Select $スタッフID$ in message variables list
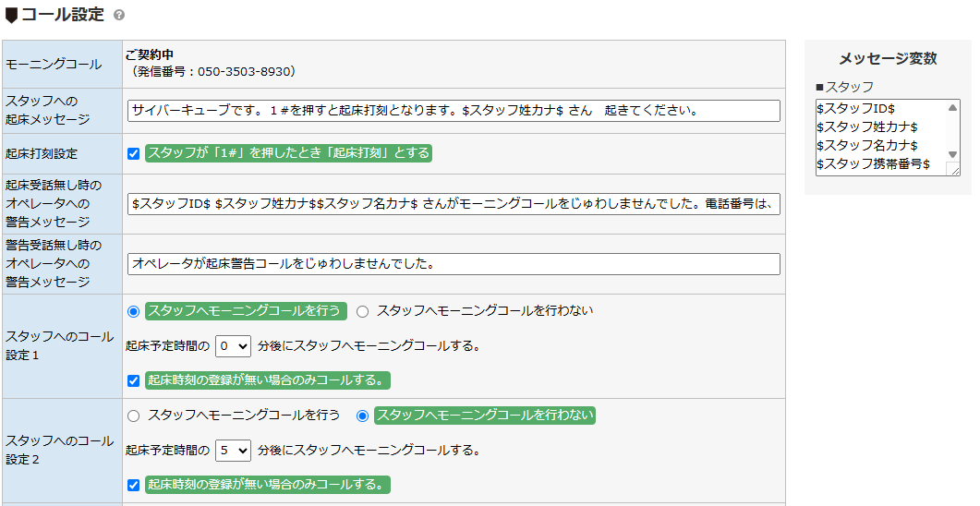Image resolution: width=980 pixels, height=506 pixels. (855, 109)
